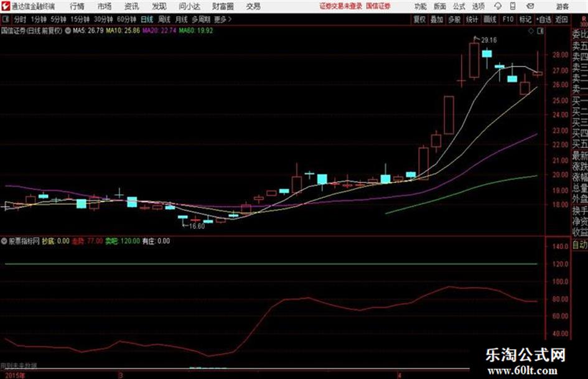The height and width of the screenshot is (379, 588).
Task: Click the 28.00 price axis label
Action: click(560, 55)
